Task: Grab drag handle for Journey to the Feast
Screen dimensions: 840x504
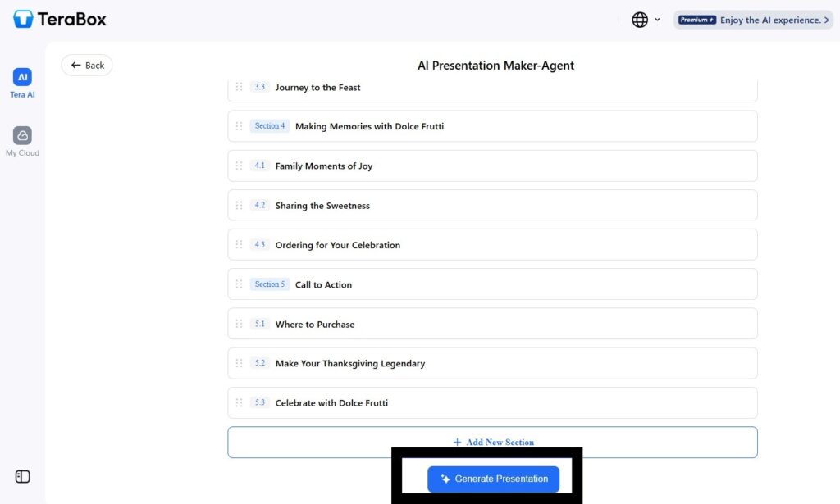Action: pyautogui.click(x=239, y=87)
